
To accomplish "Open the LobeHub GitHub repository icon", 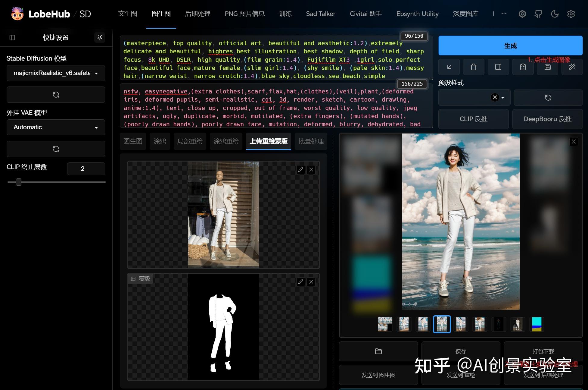I will [538, 14].
